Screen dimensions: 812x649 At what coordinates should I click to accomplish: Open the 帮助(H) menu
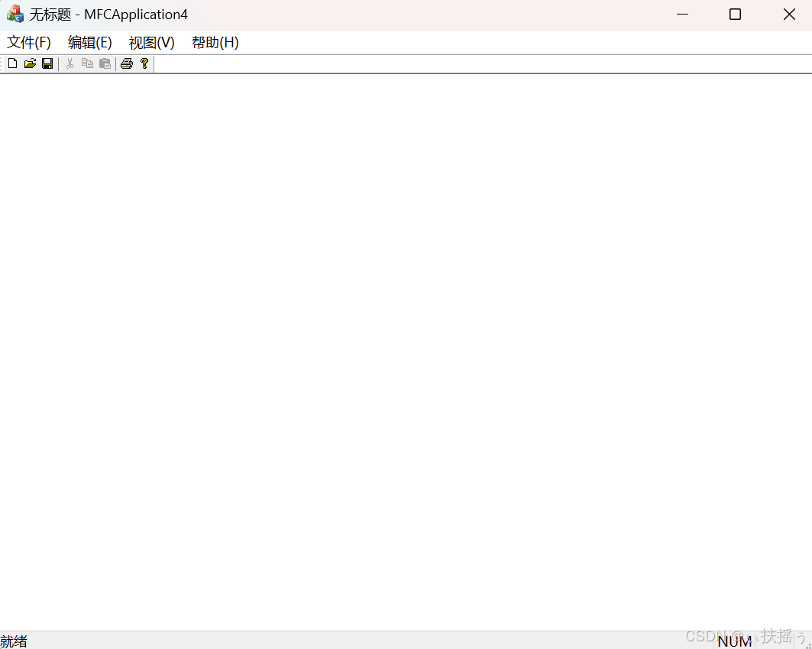tap(215, 43)
